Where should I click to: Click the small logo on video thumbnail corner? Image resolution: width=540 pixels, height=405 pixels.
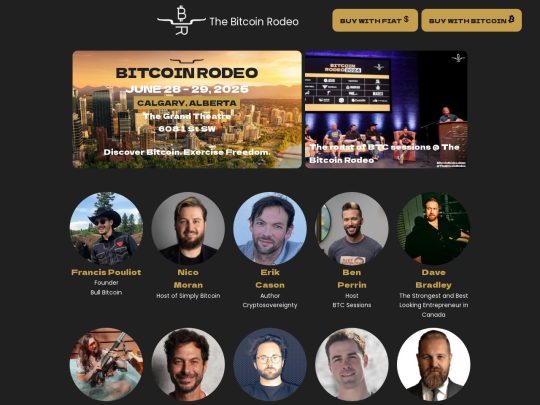[458, 58]
